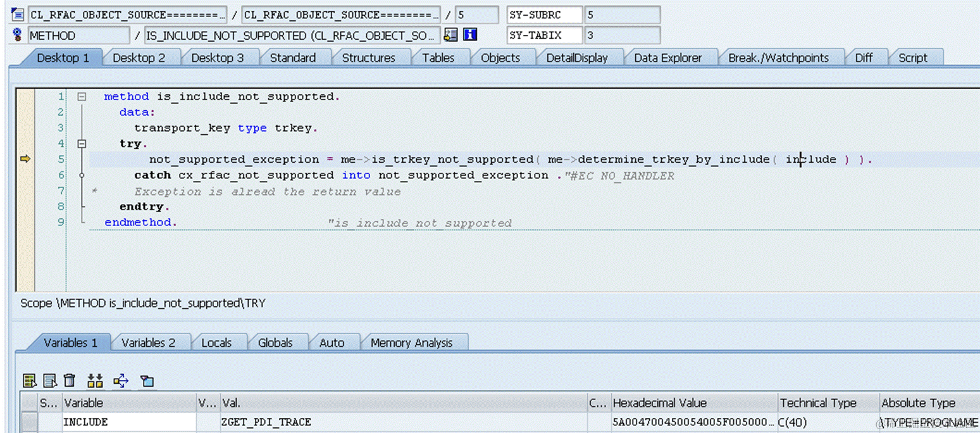
Task: Go to the Tables tab
Action: [x=438, y=58]
